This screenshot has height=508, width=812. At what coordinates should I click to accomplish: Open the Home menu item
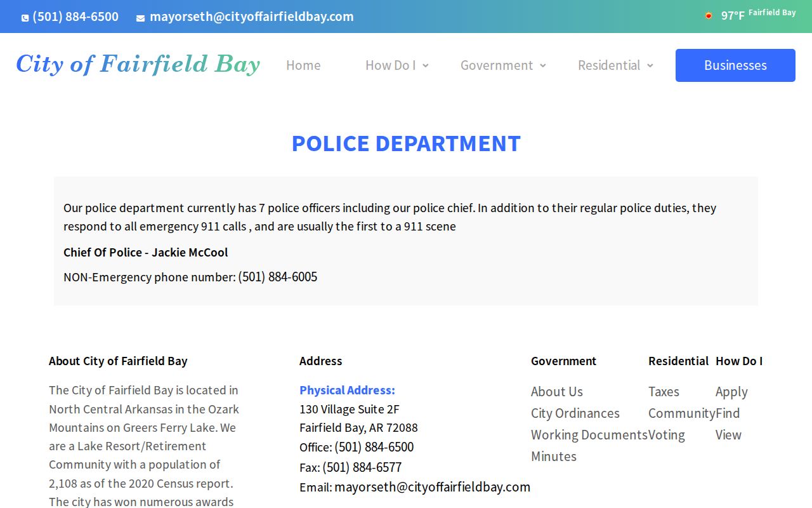click(303, 65)
